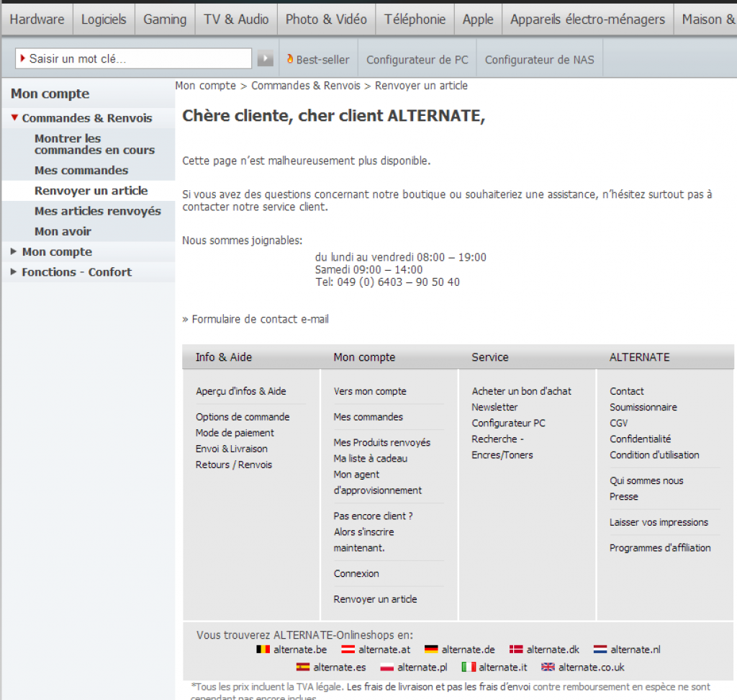The width and height of the screenshot is (737, 700).
Task: Click the Belgian flag icon
Action: tap(263, 649)
